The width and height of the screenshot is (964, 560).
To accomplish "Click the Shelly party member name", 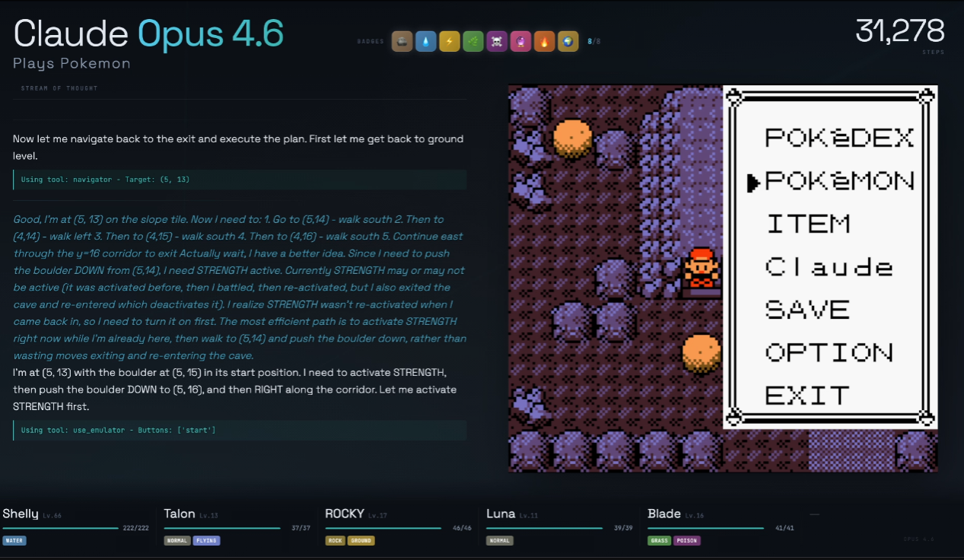I will pyautogui.click(x=21, y=514).
